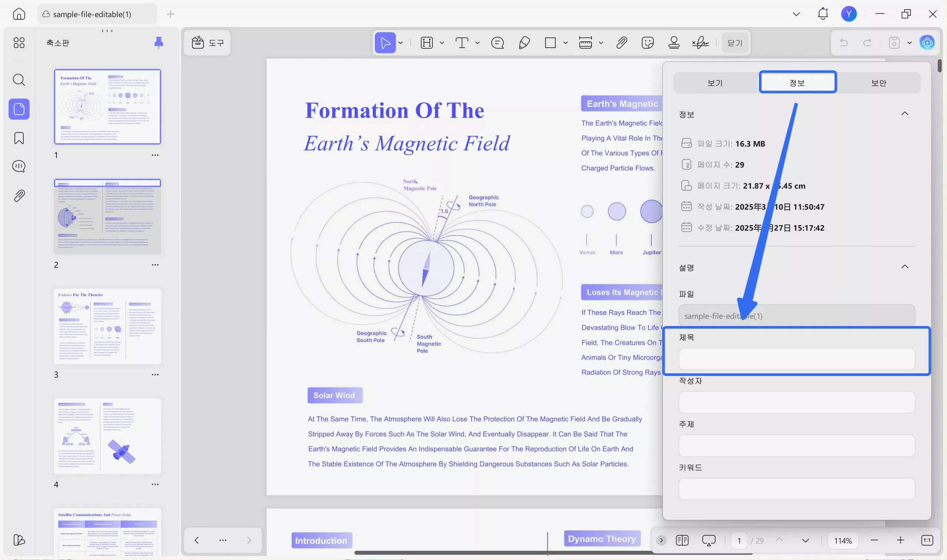Open notifications bell

tap(823, 14)
